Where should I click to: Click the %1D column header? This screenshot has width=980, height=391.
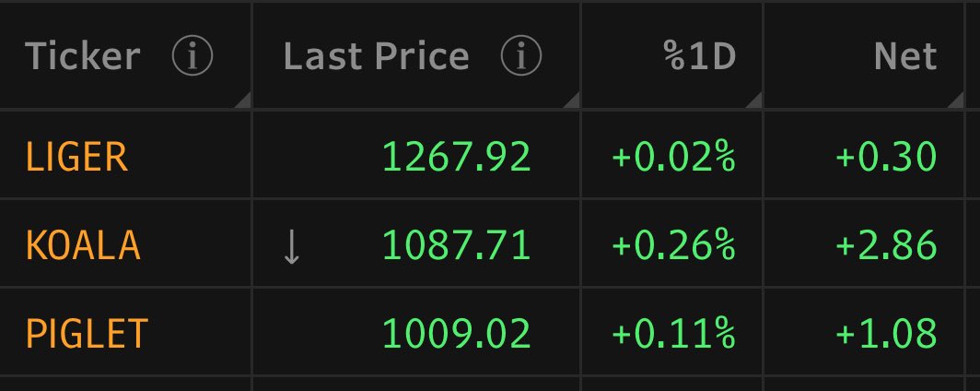(x=700, y=56)
